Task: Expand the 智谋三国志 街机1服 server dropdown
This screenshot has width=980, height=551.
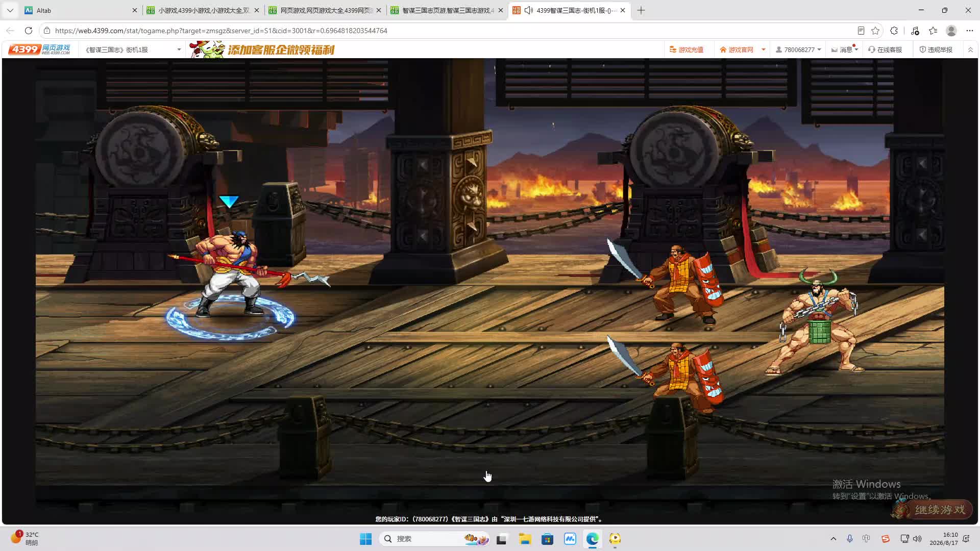Action: click(x=133, y=49)
